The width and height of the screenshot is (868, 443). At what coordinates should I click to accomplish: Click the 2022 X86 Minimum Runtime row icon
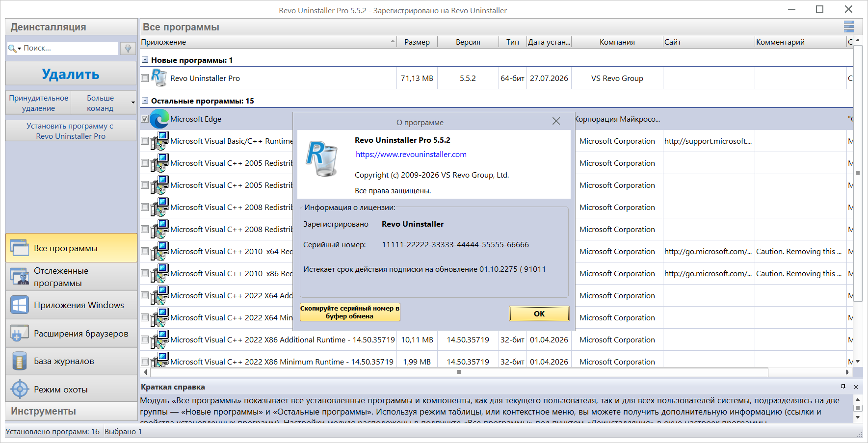pyautogui.click(x=160, y=360)
